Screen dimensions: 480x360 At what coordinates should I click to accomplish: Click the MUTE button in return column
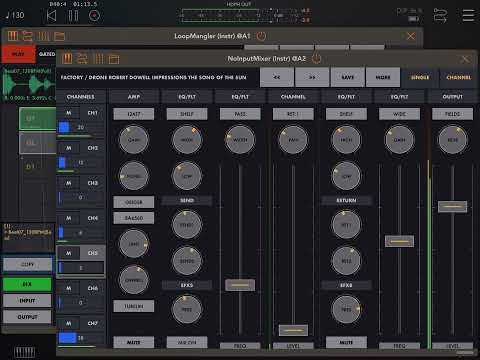[346, 342]
